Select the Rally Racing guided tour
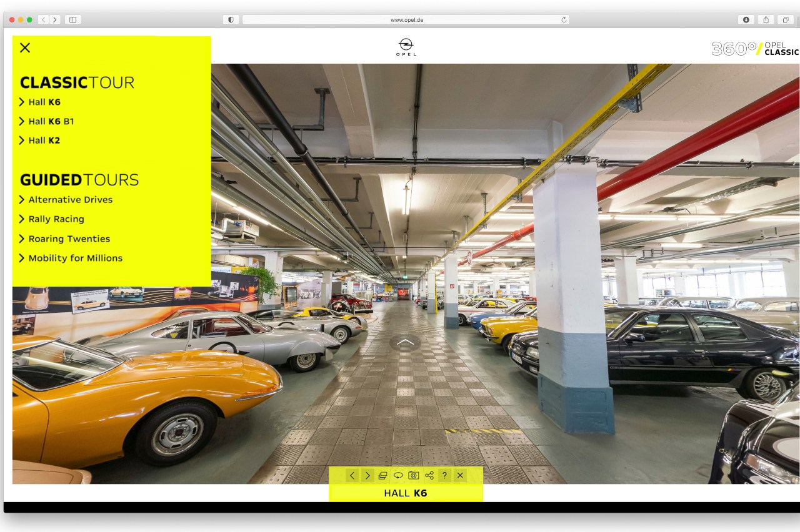Image resolution: width=800 pixels, height=532 pixels. [x=56, y=219]
